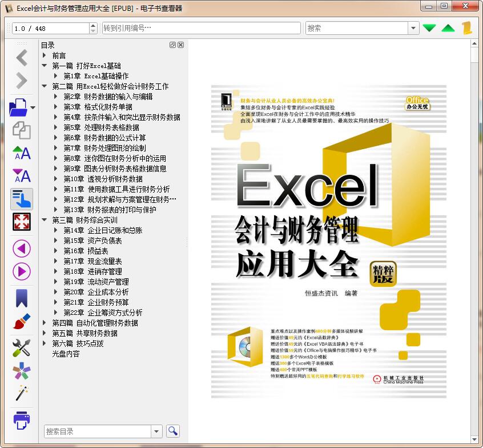The height and width of the screenshot is (448, 483).
Task: Click the 转到引用编号 reference number field
Action: click(201, 28)
